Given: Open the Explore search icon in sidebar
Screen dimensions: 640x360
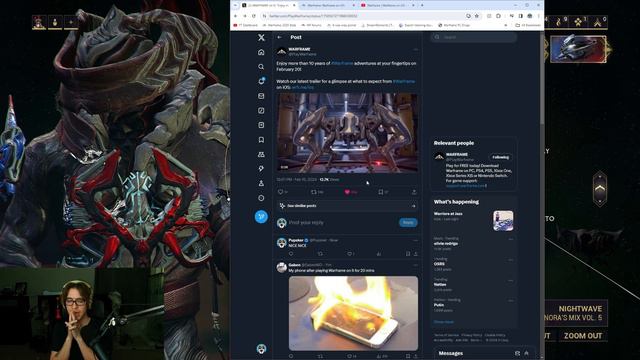Looking at the screenshot, I should [x=261, y=67].
